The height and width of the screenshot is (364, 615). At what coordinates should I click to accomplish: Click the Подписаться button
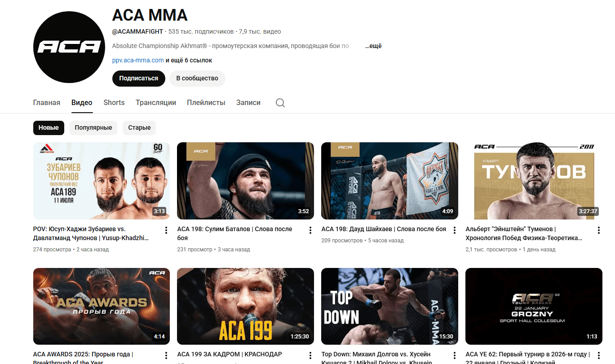tap(138, 78)
